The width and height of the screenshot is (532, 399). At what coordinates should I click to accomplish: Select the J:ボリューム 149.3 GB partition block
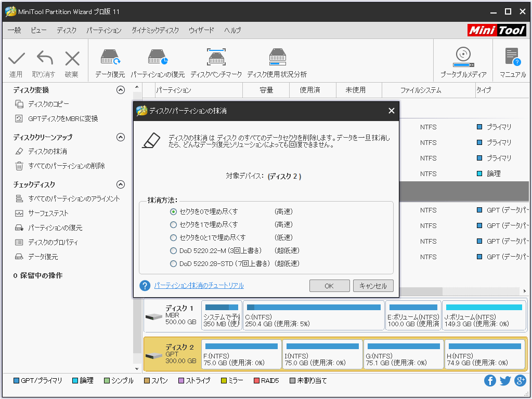484,315
